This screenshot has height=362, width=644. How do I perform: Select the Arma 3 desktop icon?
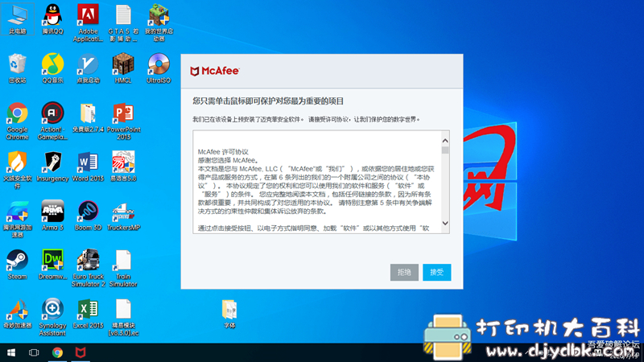pos(52,216)
